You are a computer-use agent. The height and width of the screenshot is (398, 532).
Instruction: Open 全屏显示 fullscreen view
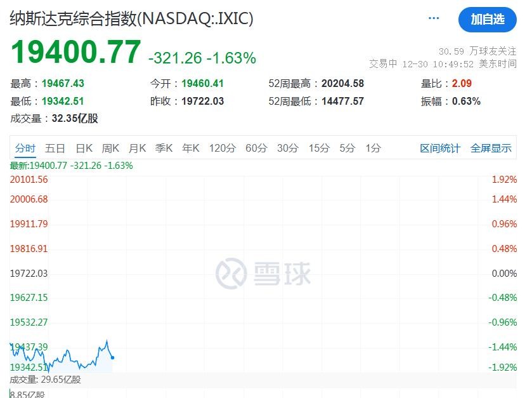pyautogui.click(x=491, y=148)
